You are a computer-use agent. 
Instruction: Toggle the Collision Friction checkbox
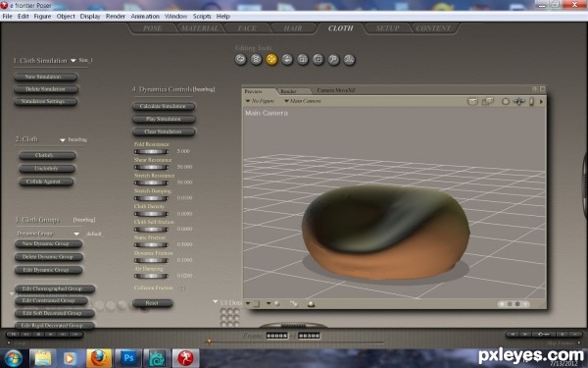click(182, 288)
